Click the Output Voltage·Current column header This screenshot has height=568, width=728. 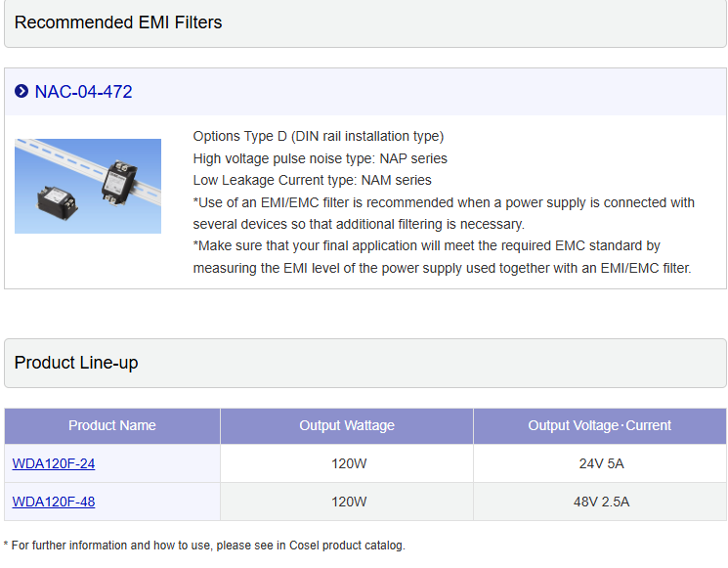pos(600,426)
